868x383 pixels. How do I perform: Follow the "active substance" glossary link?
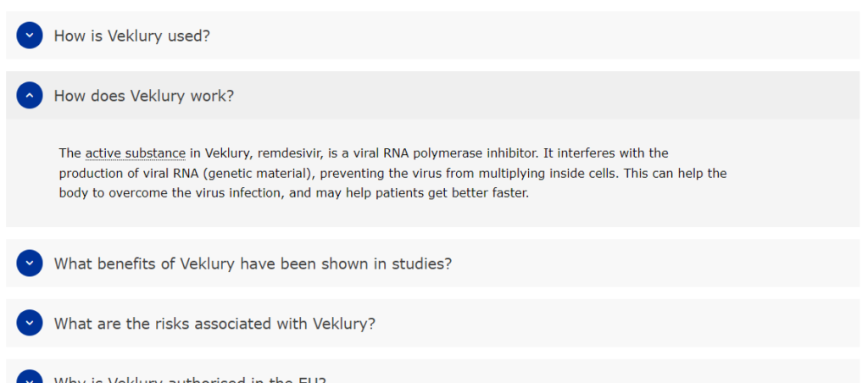135,153
